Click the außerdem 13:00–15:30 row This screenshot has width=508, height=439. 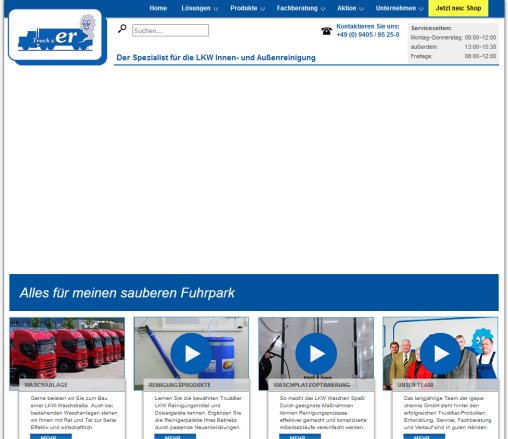coord(453,47)
